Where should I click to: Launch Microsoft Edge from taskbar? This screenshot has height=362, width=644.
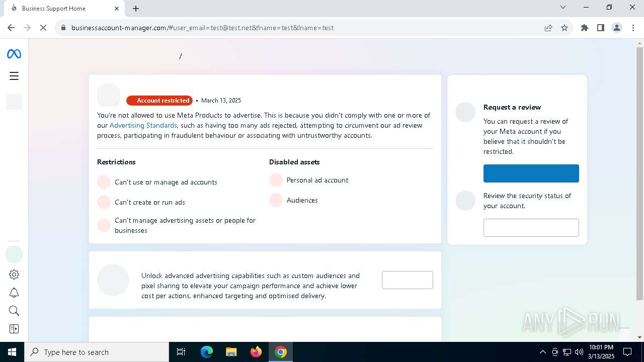(x=207, y=352)
